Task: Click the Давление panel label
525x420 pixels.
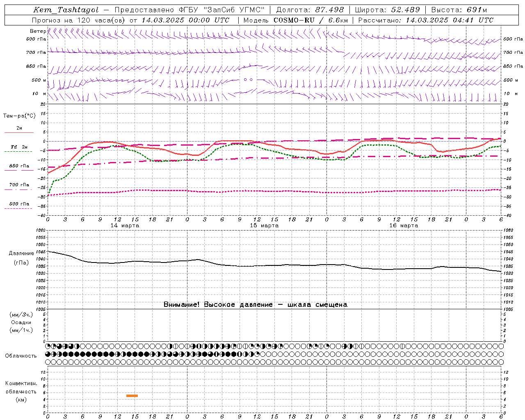Action: point(21,253)
